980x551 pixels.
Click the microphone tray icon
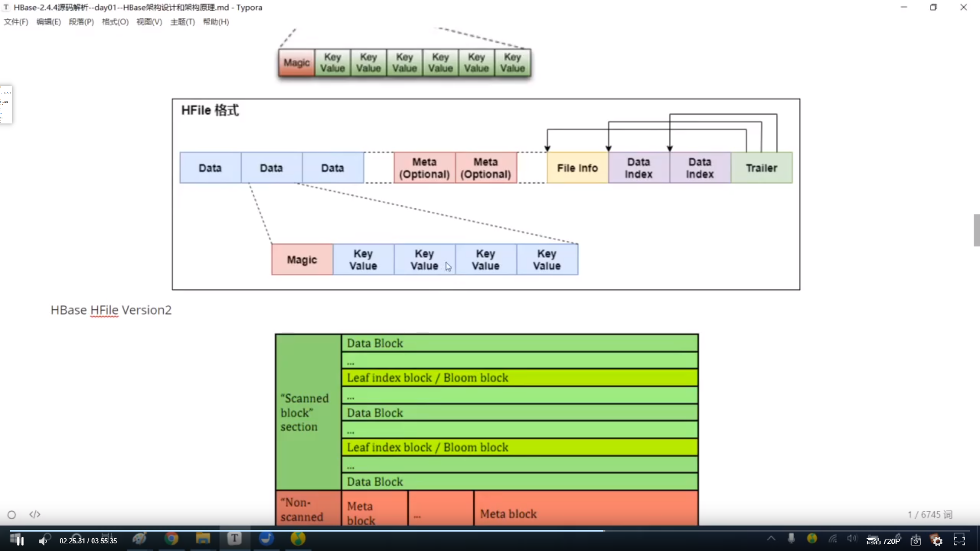791,538
